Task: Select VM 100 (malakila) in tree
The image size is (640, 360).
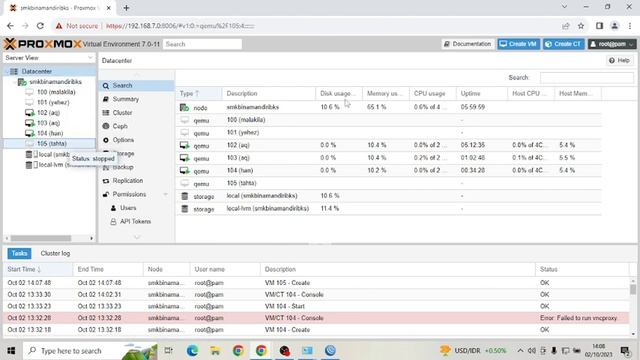Action: coord(56,92)
